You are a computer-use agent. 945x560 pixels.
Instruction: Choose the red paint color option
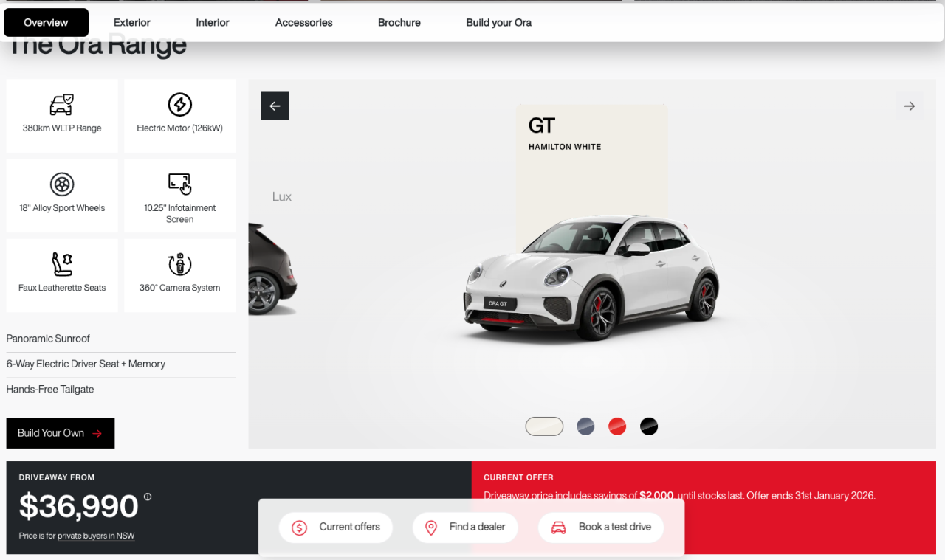pos(617,426)
